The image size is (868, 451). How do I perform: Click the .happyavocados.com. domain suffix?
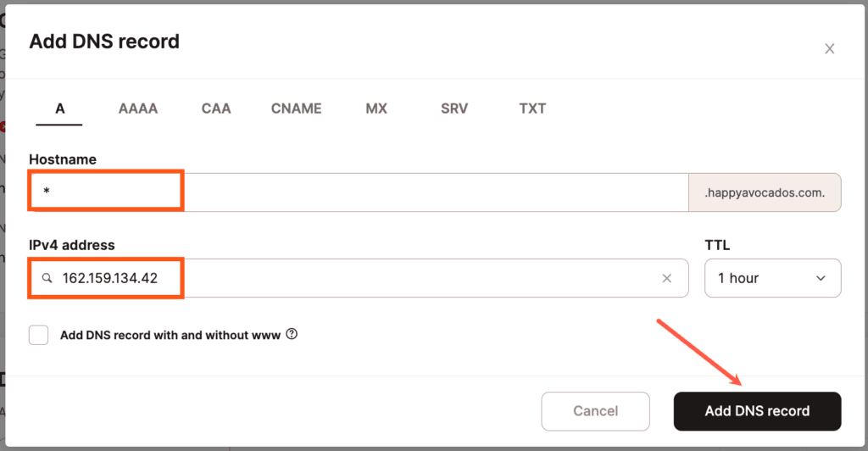click(x=765, y=192)
